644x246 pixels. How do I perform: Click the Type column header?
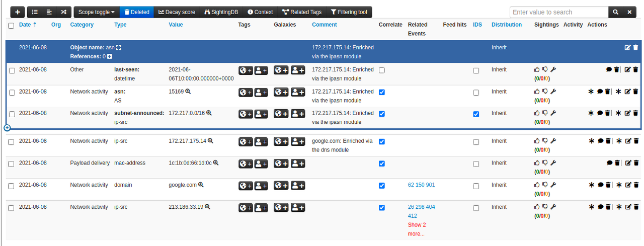point(120,25)
